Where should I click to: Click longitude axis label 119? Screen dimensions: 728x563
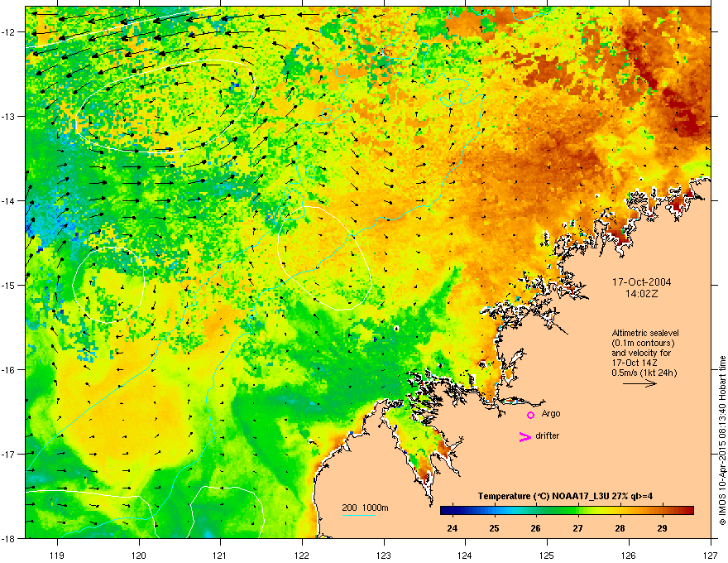(x=57, y=555)
